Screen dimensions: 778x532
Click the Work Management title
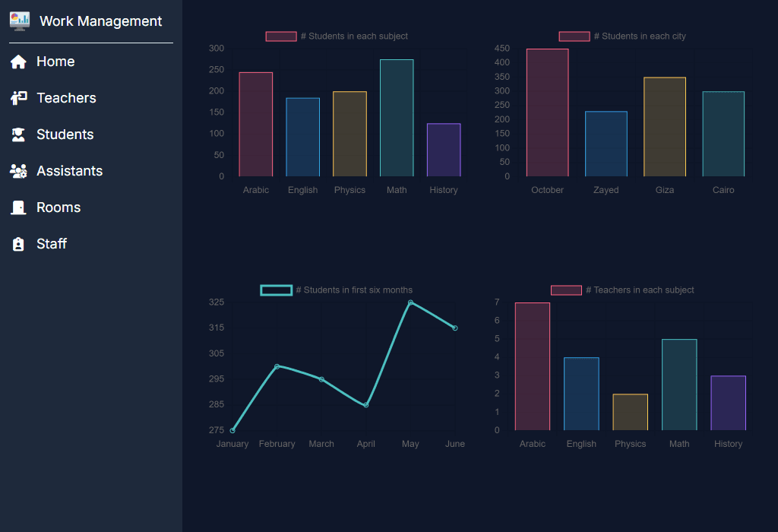[101, 21]
